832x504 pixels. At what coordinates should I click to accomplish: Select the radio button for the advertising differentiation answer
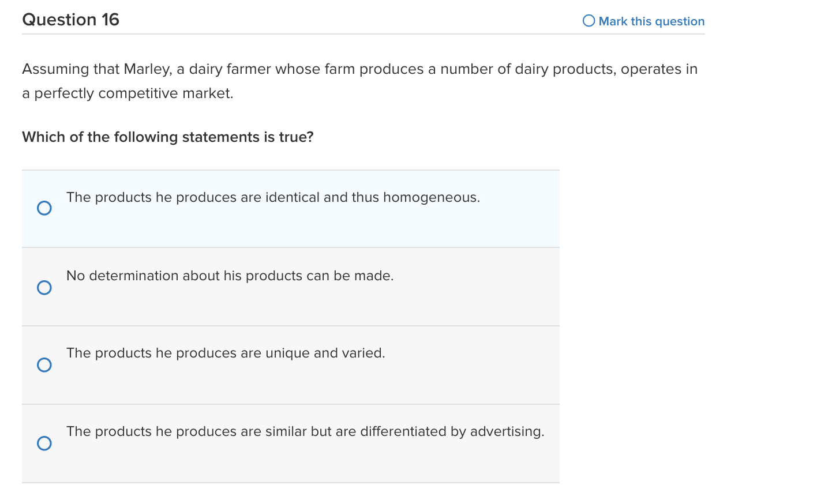click(x=44, y=443)
